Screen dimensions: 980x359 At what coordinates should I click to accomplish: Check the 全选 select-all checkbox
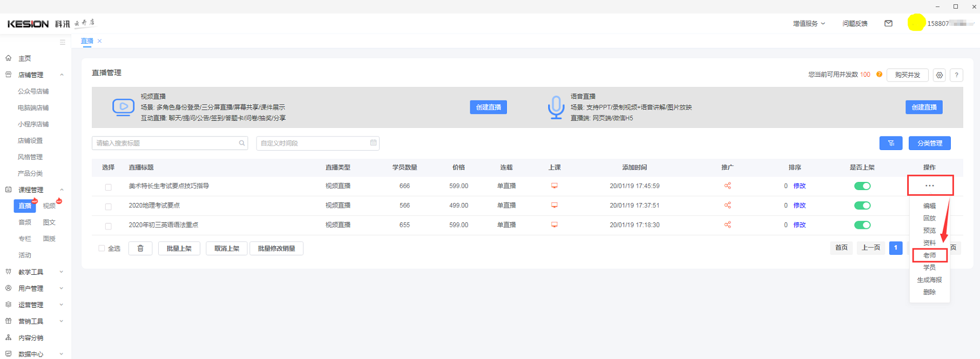(x=102, y=248)
